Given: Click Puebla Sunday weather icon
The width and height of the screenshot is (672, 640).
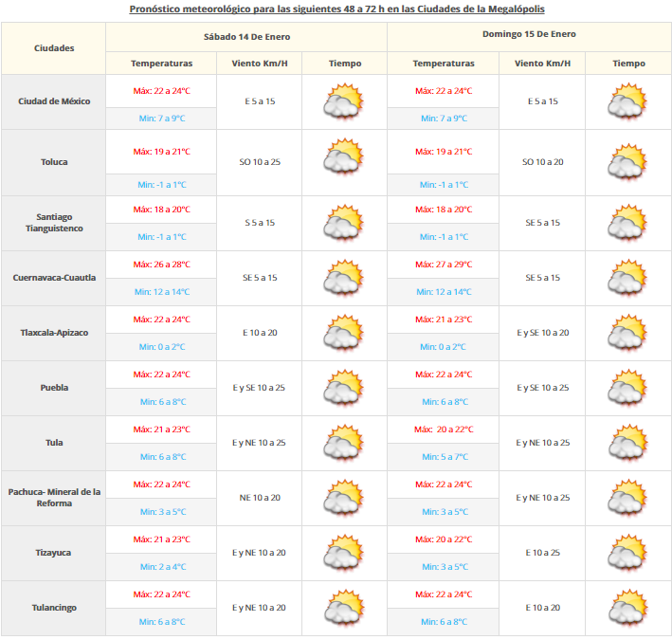Looking at the screenshot, I should pos(627,388).
